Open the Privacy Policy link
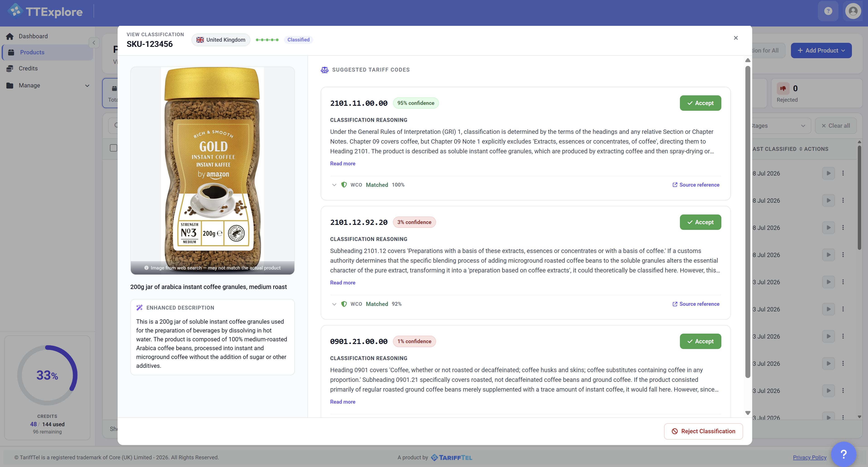 [809, 457]
